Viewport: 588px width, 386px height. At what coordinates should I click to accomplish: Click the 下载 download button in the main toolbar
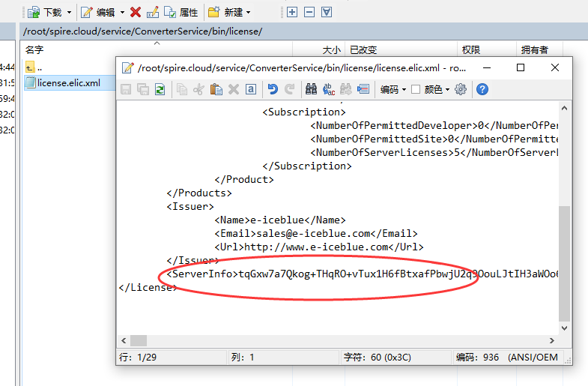pyautogui.click(x=45, y=13)
